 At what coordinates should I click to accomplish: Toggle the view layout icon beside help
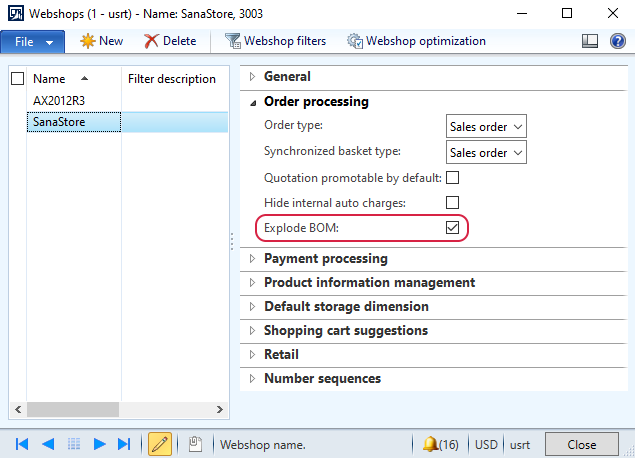click(x=590, y=41)
